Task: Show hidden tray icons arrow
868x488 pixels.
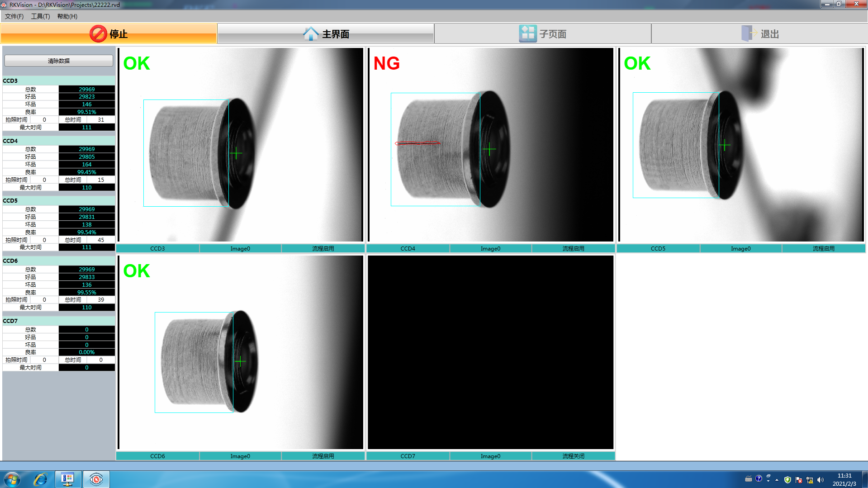Action: (x=777, y=480)
